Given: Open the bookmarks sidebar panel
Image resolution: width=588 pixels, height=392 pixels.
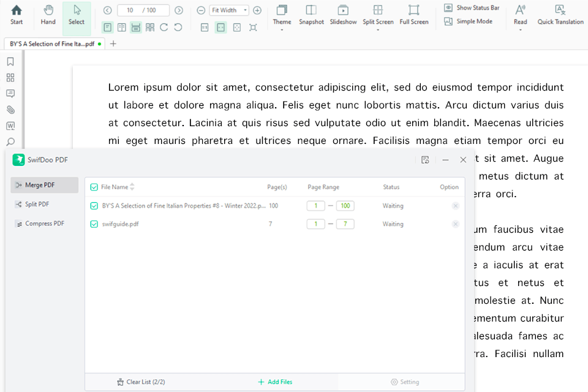Looking at the screenshot, I should (x=10, y=61).
